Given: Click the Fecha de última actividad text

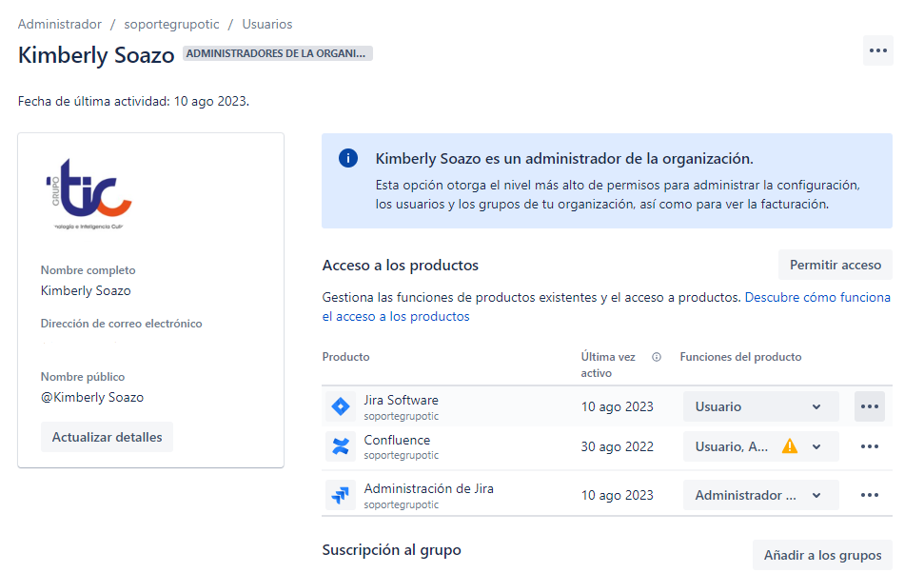Looking at the screenshot, I should pyautogui.click(x=133, y=102).
